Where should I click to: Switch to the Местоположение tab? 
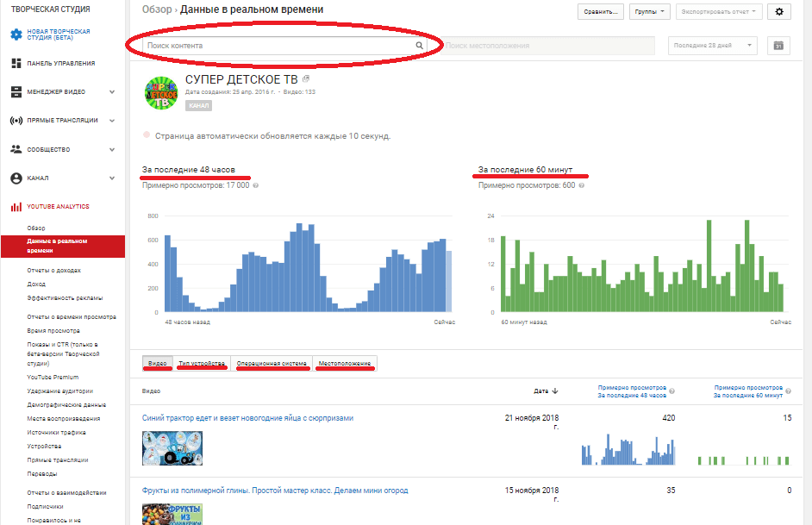pos(345,364)
